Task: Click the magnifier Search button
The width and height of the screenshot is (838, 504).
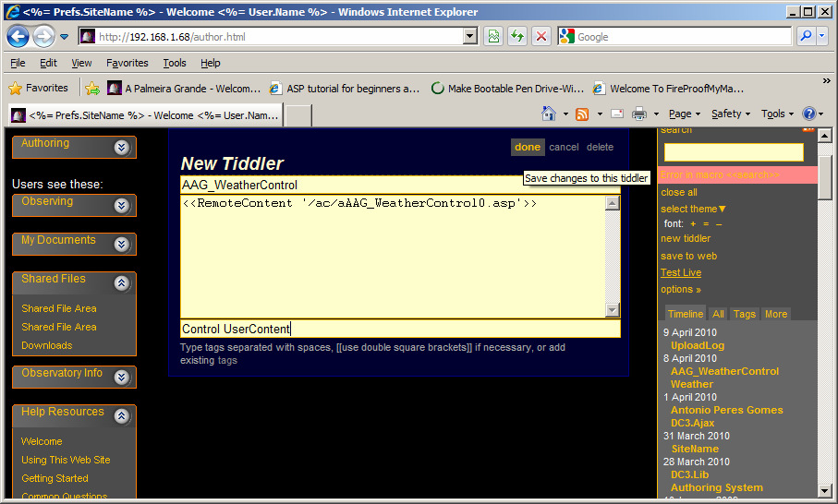Action: click(x=805, y=36)
